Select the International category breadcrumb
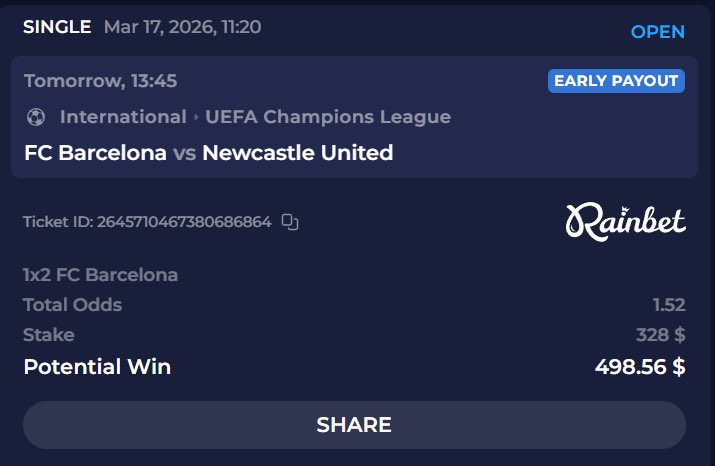The image size is (715, 466). coord(123,117)
